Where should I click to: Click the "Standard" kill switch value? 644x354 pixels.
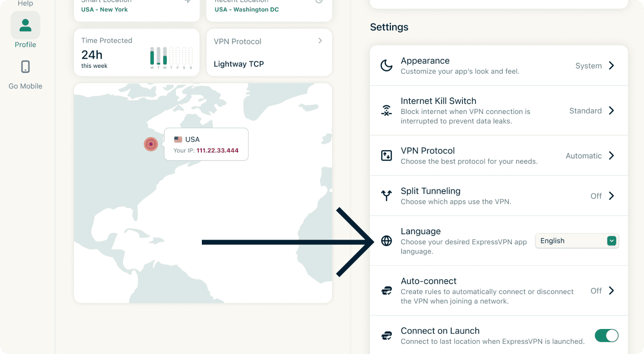[585, 111]
